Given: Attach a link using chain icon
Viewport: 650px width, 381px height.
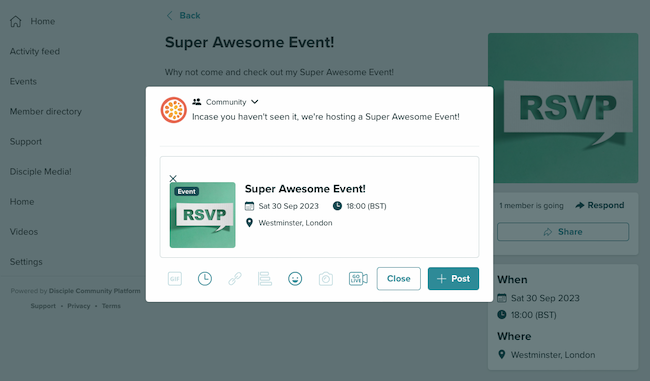Looking at the screenshot, I should [x=235, y=279].
